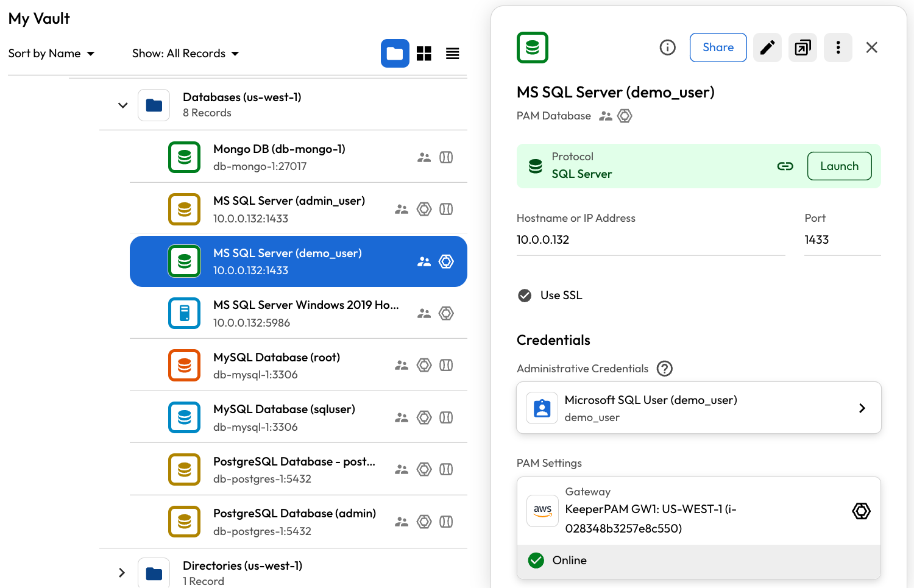Open the Sort by Name dropdown
Screen dimensions: 914x588
pyautogui.click(x=51, y=54)
